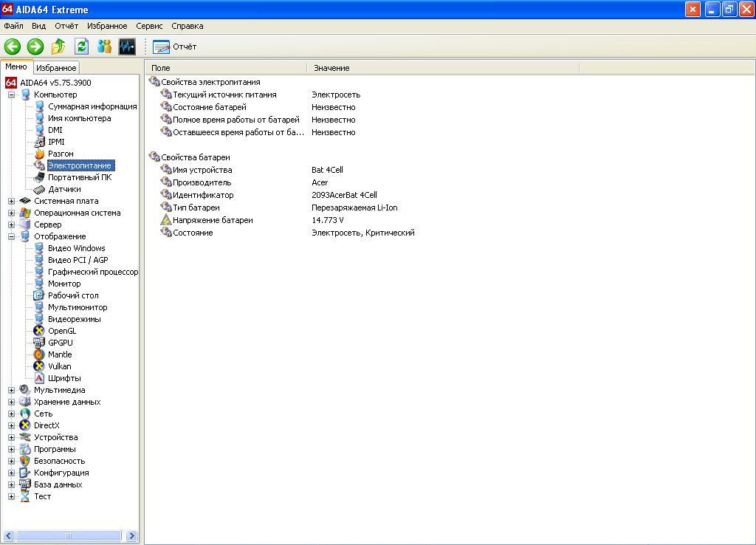Click the Шрифты fonts icon
Screen dimensions: 756x545
(x=39, y=378)
